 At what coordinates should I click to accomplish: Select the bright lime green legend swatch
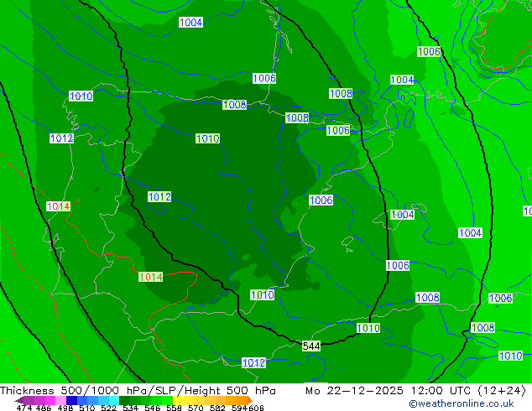coord(168,400)
